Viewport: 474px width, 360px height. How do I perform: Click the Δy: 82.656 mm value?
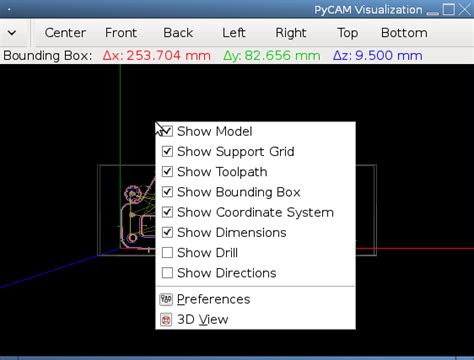coord(272,55)
